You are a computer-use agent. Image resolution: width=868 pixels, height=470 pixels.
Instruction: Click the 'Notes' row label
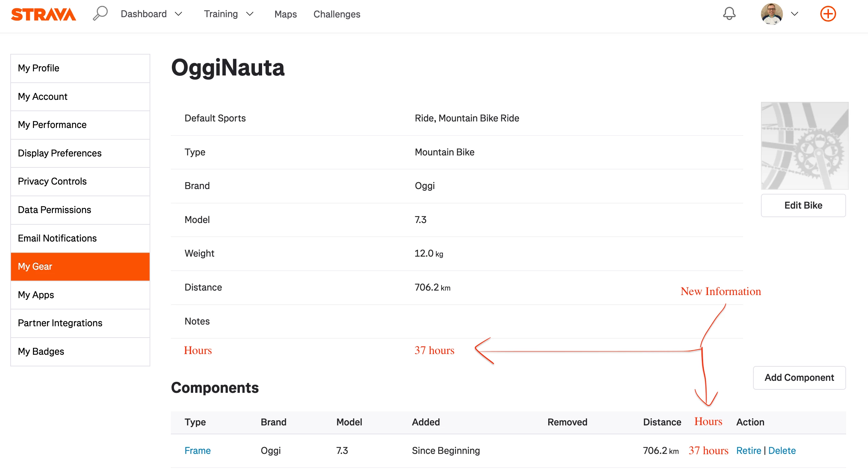[197, 321]
